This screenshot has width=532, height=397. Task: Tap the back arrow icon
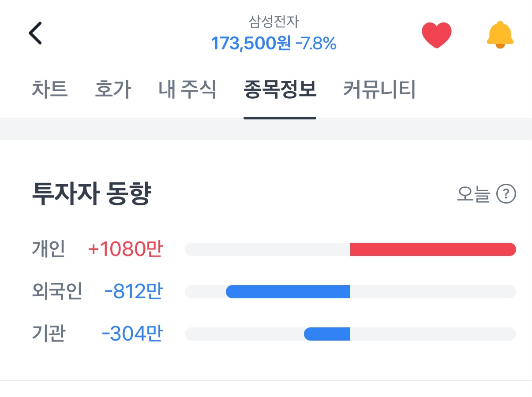[x=35, y=33]
